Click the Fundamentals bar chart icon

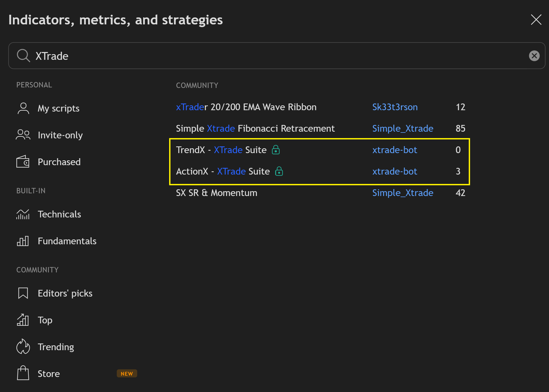point(23,241)
